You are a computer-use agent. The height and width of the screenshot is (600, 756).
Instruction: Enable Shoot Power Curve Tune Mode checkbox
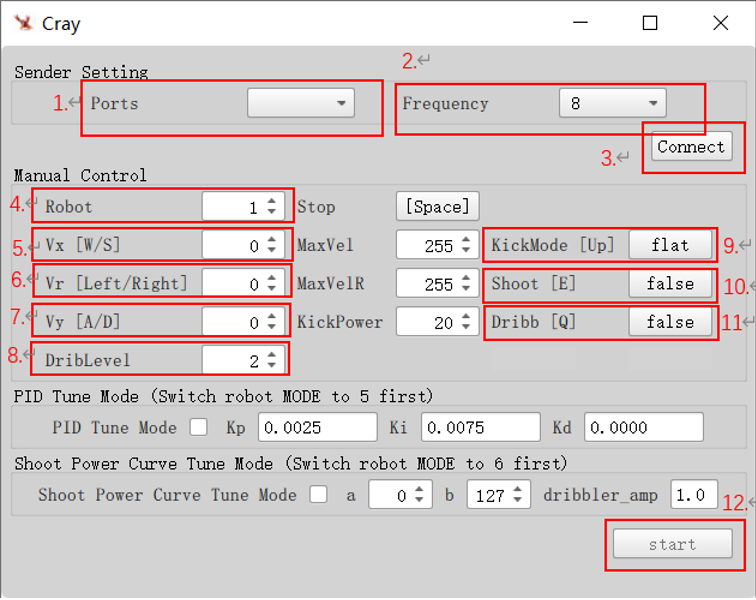click(319, 495)
